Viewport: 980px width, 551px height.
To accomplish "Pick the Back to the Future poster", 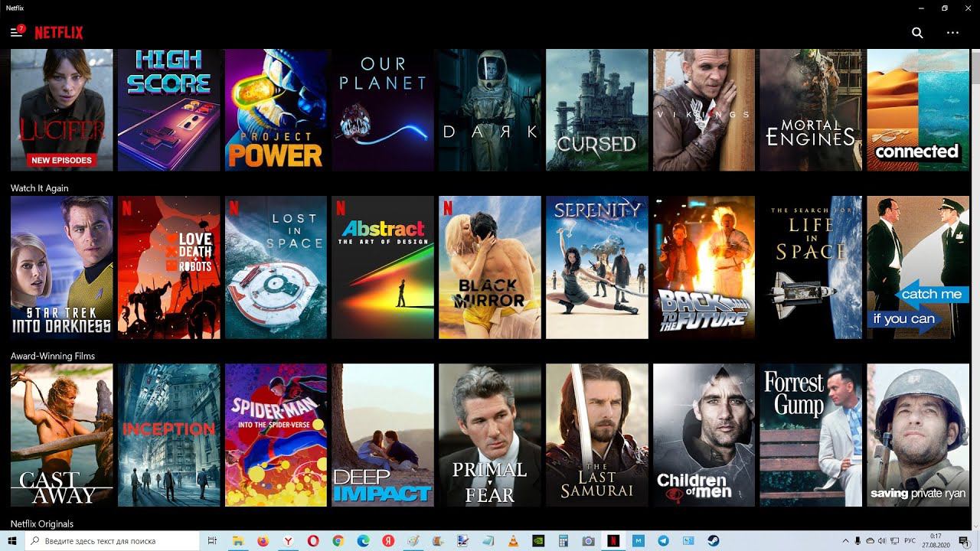I will 704,267.
